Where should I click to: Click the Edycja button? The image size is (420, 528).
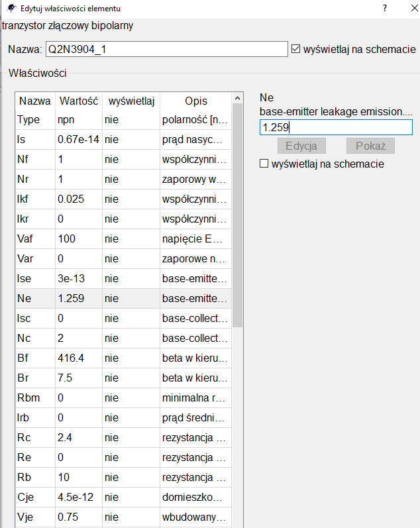[301, 146]
